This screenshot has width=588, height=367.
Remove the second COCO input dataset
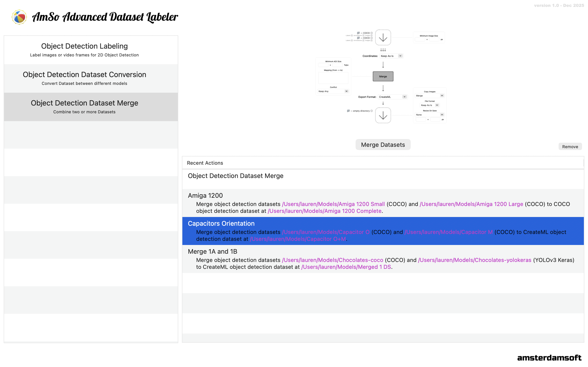click(x=371, y=38)
